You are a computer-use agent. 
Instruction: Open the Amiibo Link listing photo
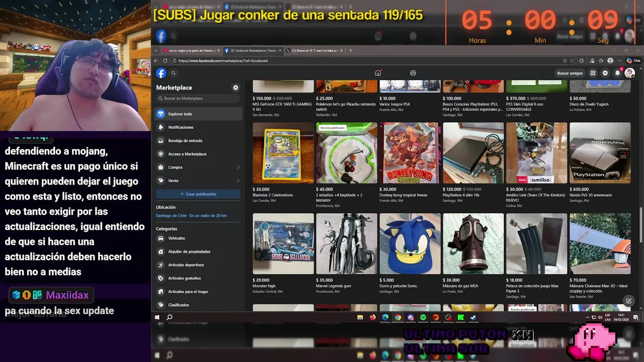(x=536, y=153)
